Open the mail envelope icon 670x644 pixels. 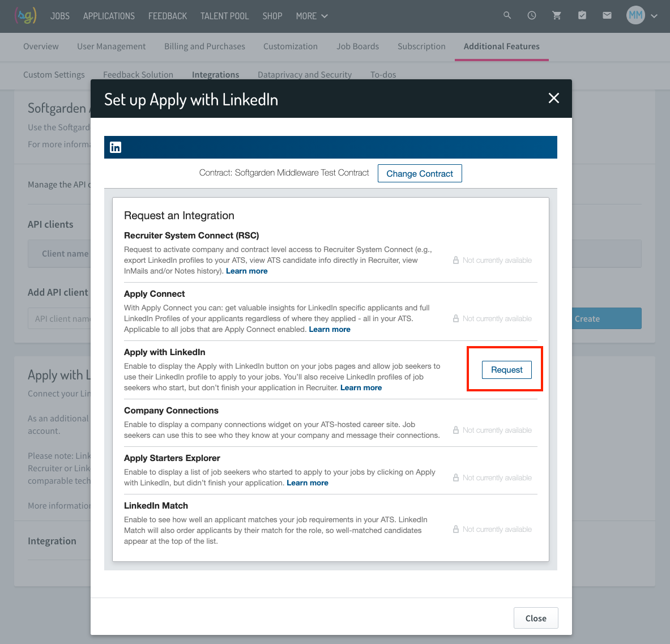607,15
